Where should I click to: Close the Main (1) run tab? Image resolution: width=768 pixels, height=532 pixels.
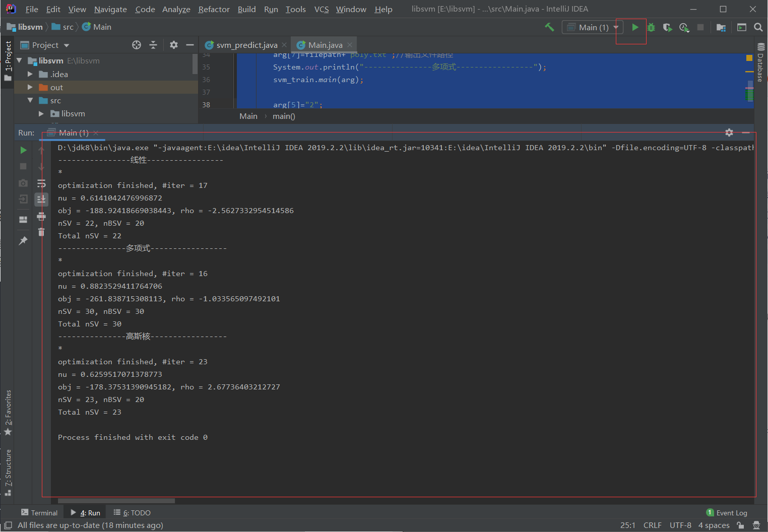96,132
